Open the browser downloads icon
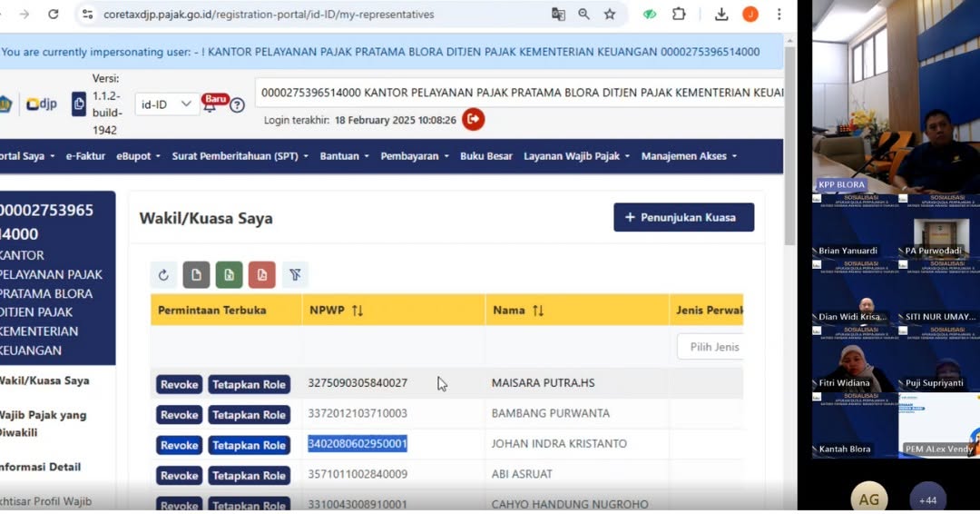The image size is (980, 514). [721, 14]
